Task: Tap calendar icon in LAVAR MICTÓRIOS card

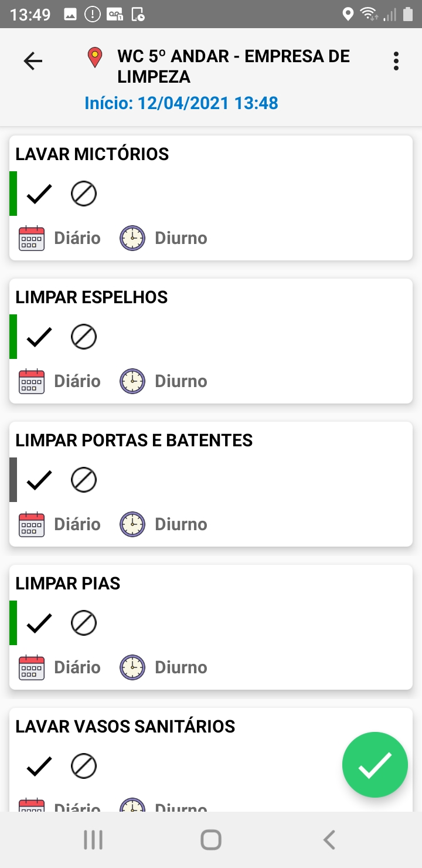Action: [32, 238]
